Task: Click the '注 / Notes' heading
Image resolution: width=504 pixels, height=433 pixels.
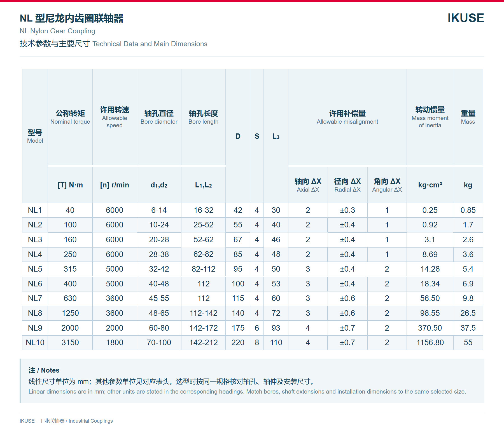Action: coord(44,370)
